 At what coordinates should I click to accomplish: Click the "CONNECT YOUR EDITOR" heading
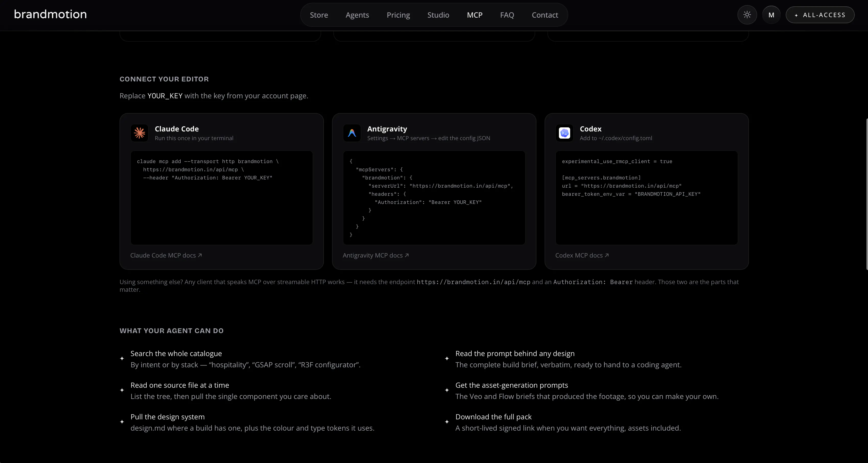click(x=164, y=79)
